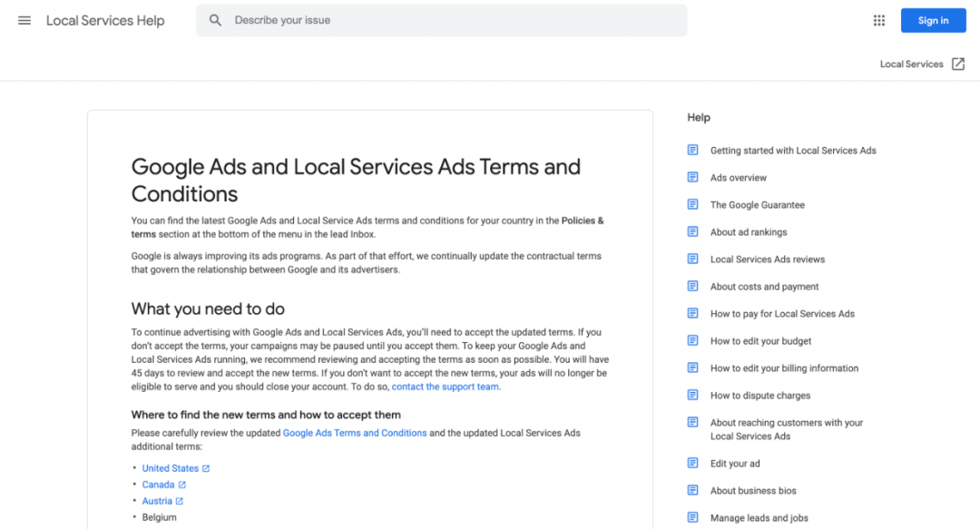
Task: Open the hamburger main menu
Action: 24,20
